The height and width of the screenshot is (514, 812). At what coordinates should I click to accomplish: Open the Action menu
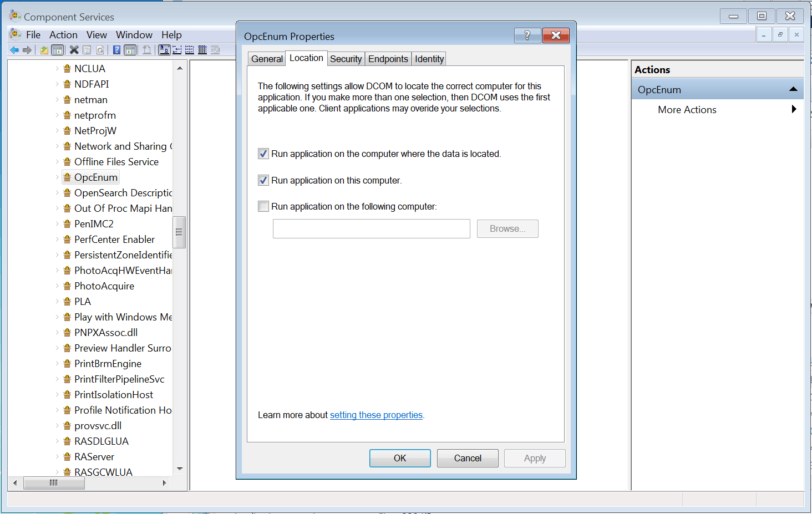(63, 35)
